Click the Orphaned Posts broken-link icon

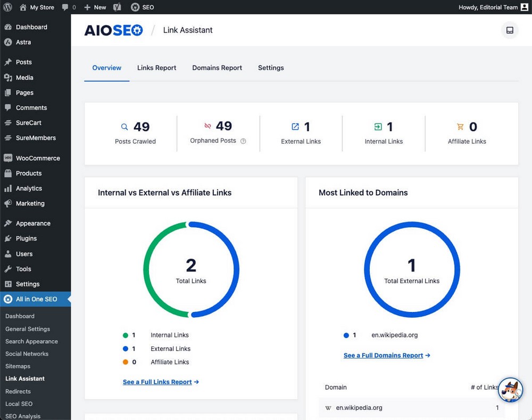tap(207, 126)
